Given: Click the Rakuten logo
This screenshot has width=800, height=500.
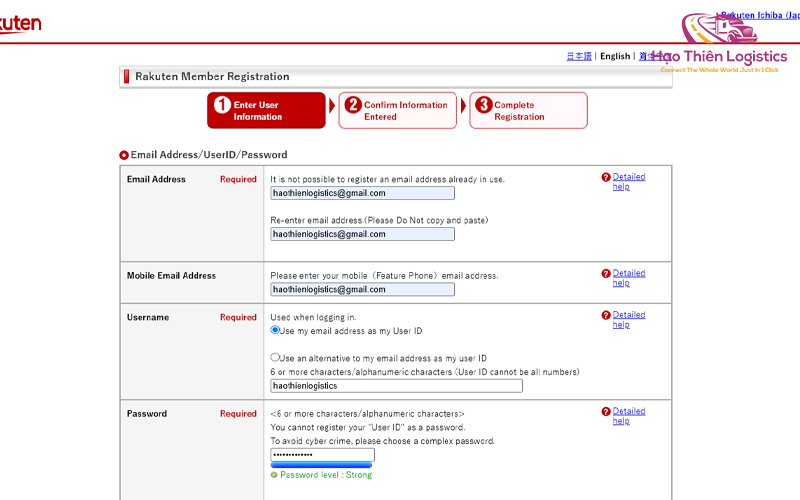Looking at the screenshot, I should tap(19, 24).
